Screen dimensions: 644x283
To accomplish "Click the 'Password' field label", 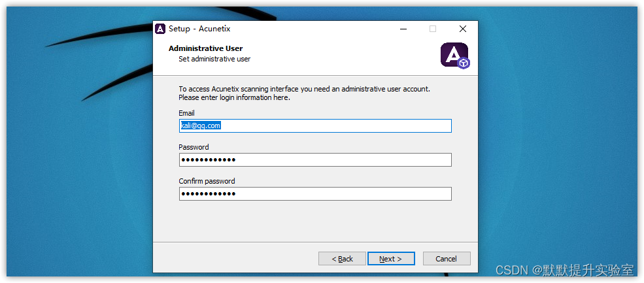I will 194,147.
